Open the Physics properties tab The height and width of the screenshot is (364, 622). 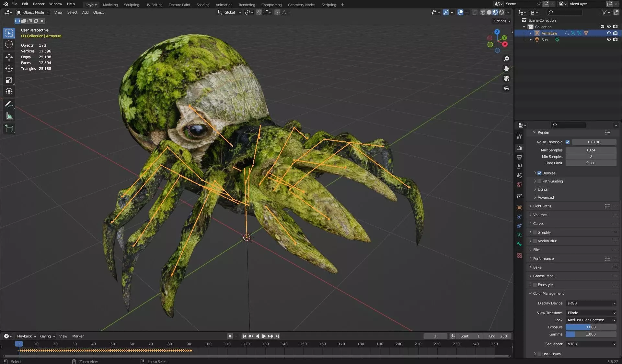click(519, 217)
